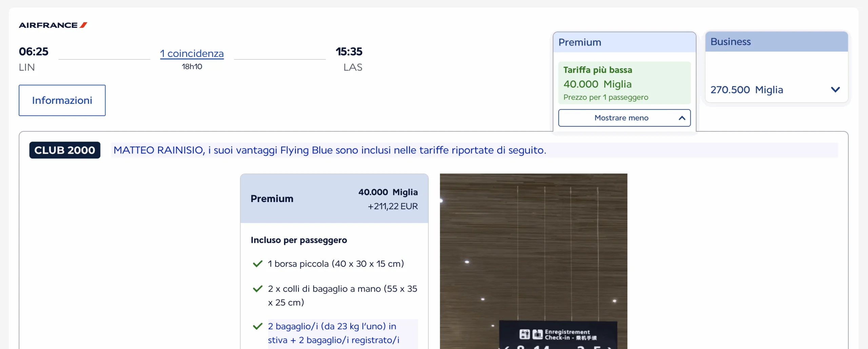
Task: Click the Premium fare card header
Action: coord(334,199)
